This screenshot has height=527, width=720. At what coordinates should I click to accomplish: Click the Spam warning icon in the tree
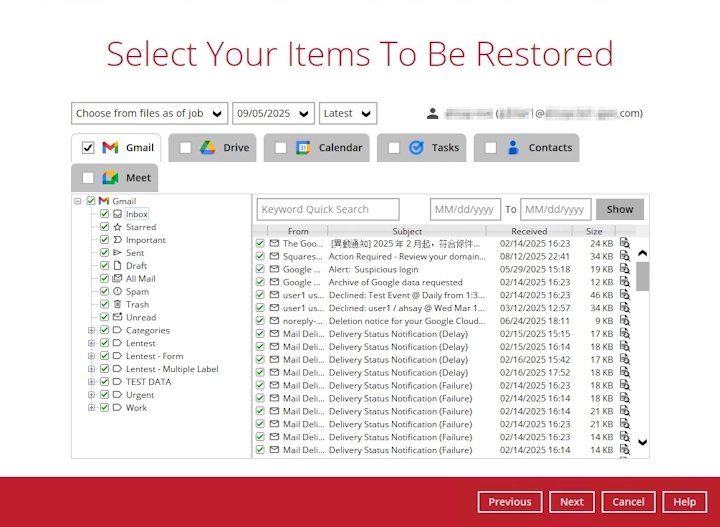pos(118,291)
